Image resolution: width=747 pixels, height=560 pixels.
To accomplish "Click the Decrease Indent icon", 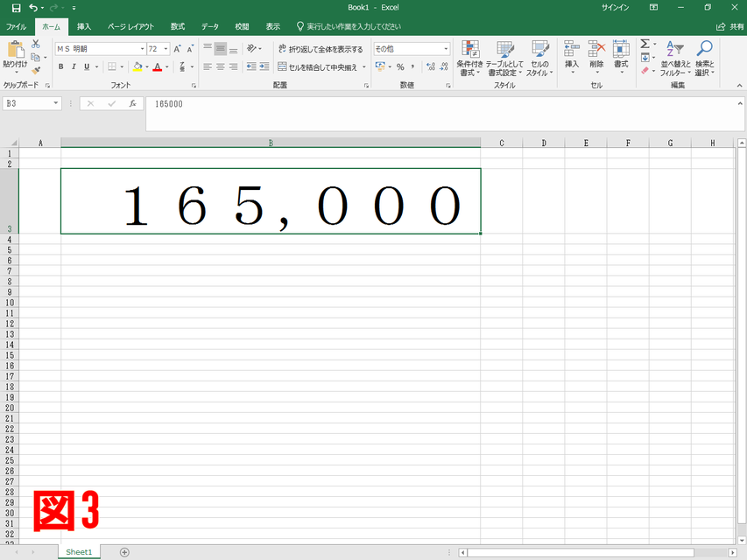I will click(251, 66).
